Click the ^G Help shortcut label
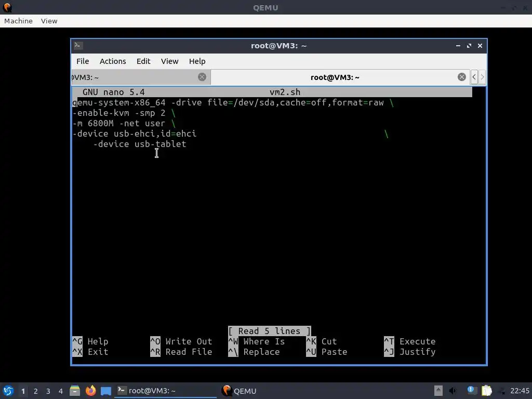 [90, 341]
